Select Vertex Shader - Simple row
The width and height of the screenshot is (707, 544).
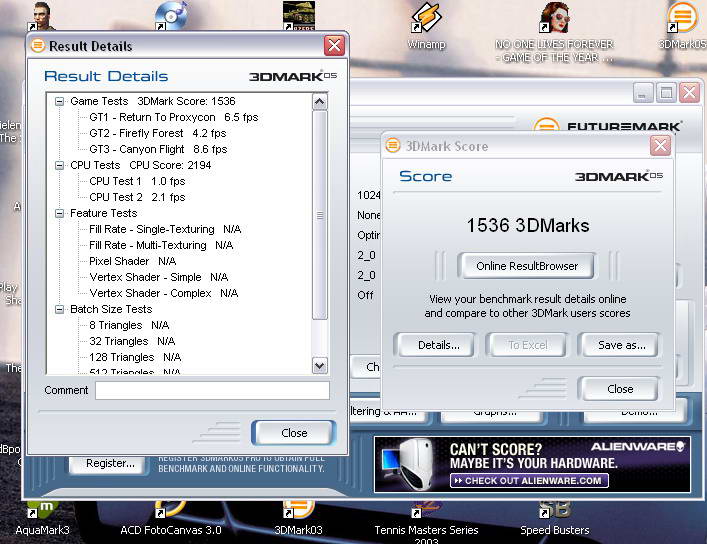pos(159,277)
